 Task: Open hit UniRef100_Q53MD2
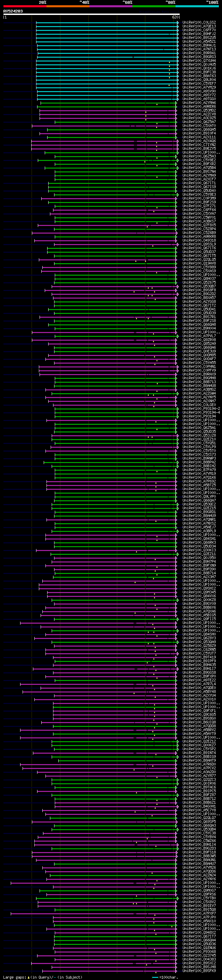199,110
